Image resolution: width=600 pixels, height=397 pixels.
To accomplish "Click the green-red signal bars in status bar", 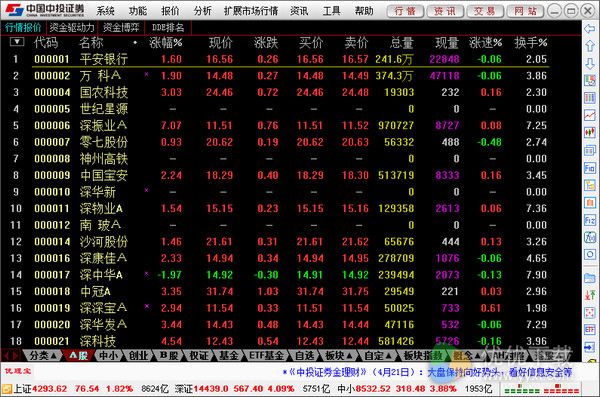I will pyautogui.click(x=541, y=389).
